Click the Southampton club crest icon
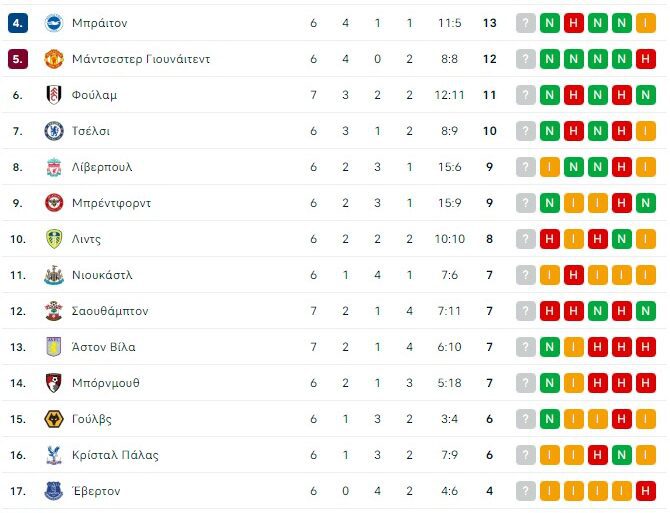This screenshot has height=513, width=670. [x=54, y=311]
